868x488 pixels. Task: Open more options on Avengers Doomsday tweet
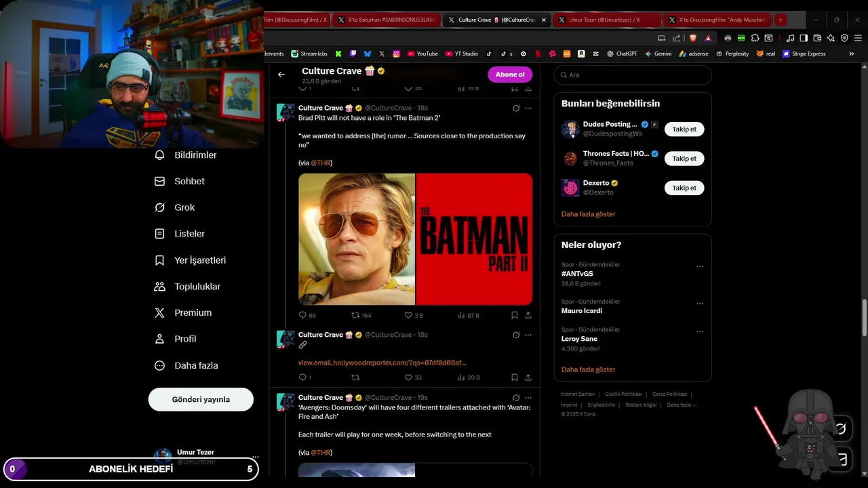pyautogui.click(x=528, y=398)
